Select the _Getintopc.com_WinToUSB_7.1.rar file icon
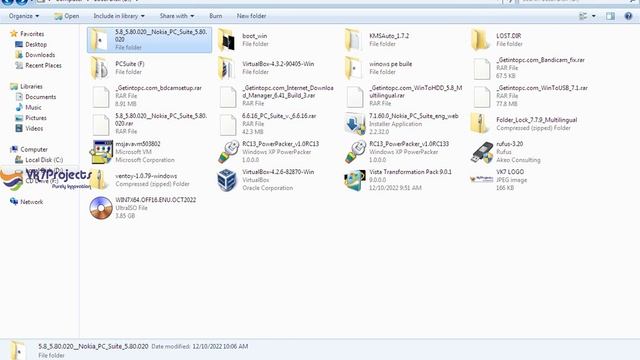The width and height of the screenshot is (640, 360). click(482, 96)
